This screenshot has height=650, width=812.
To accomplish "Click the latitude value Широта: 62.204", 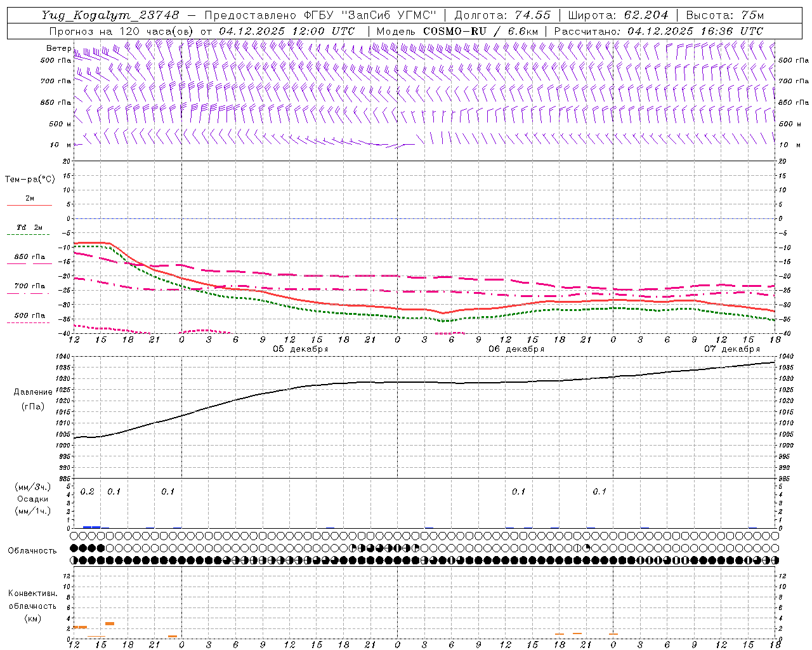I will click(x=618, y=15).
